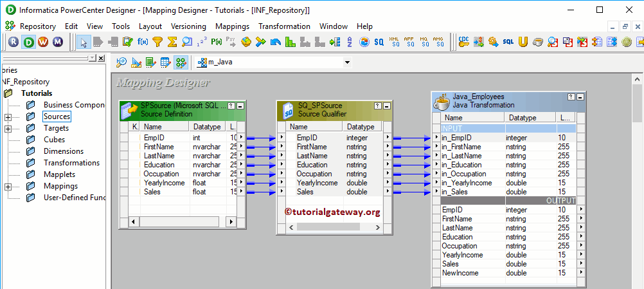Add a Union U transformation
Screen dimensions: 644x289
(523, 42)
